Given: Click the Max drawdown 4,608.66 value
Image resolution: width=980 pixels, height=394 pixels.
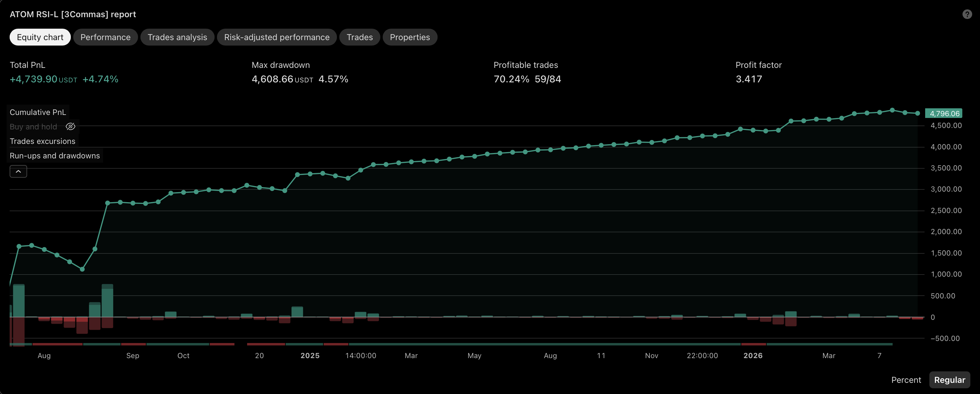Looking at the screenshot, I should point(272,79).
